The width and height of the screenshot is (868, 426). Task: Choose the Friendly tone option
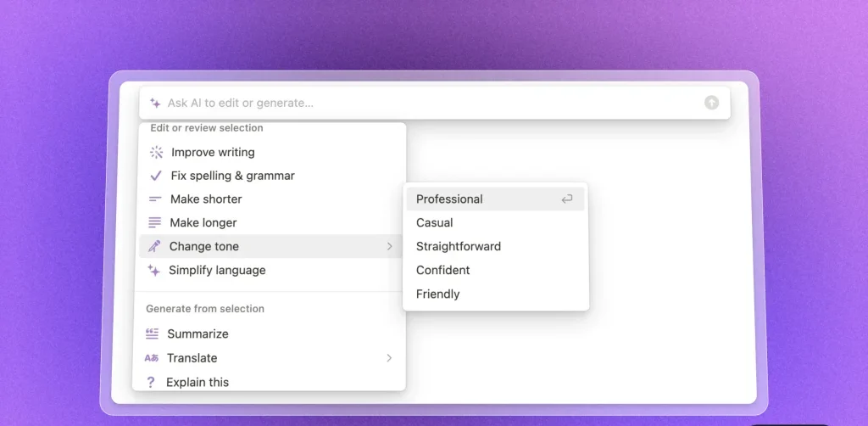(x=438, y=294)
